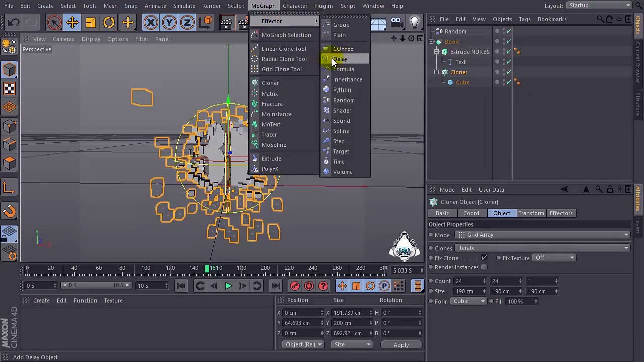Viewport: 644px width, 362px height.
Task: Toggle the enable checkmark for Cloner object
Action: tap(509, 72)
